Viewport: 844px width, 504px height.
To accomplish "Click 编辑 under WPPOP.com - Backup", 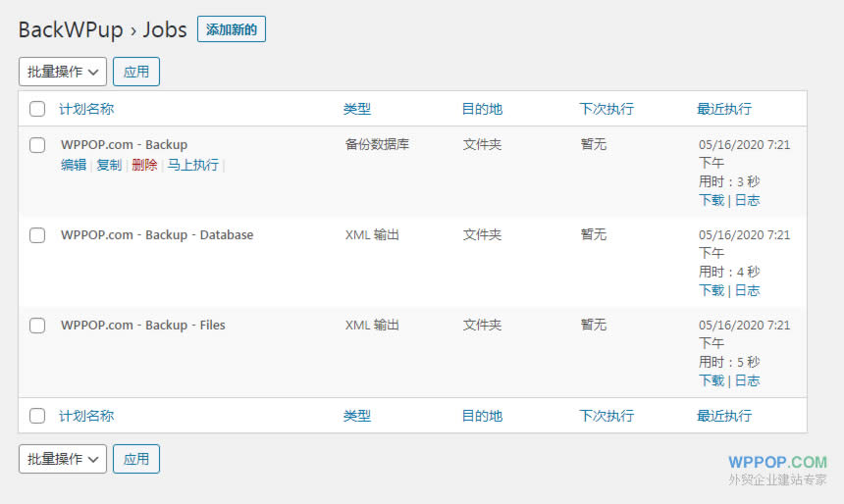I will click(x=74, y=165).
